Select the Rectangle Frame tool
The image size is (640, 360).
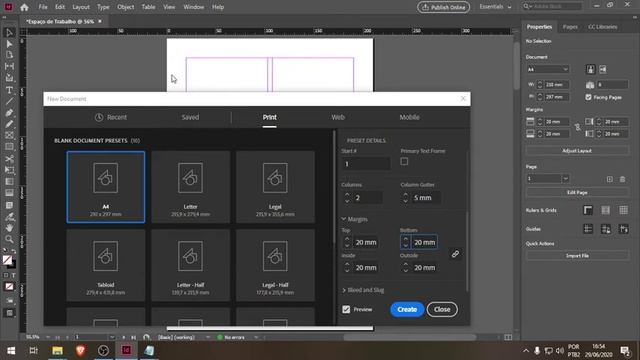pyautogui.click(x=9, y=136)
